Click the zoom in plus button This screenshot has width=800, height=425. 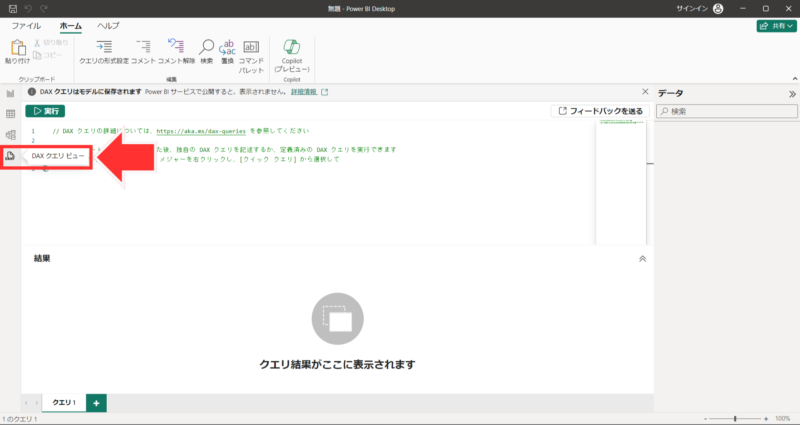(766, 418)
